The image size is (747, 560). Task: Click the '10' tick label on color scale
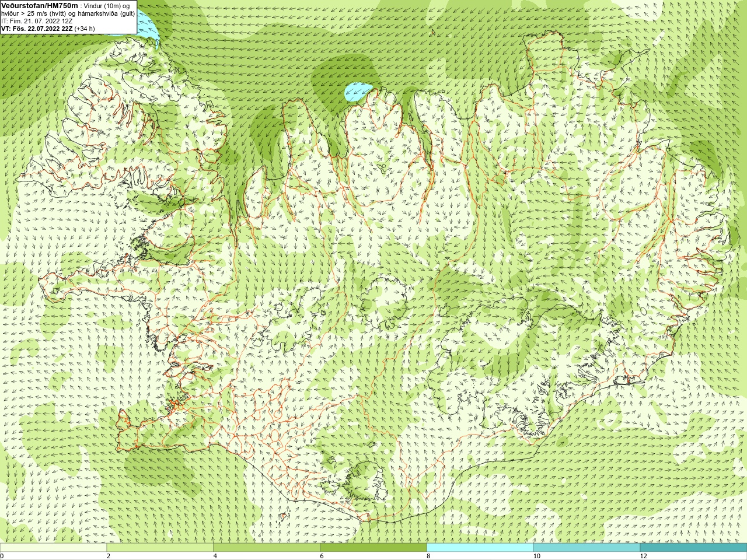(x=536, y=556)
